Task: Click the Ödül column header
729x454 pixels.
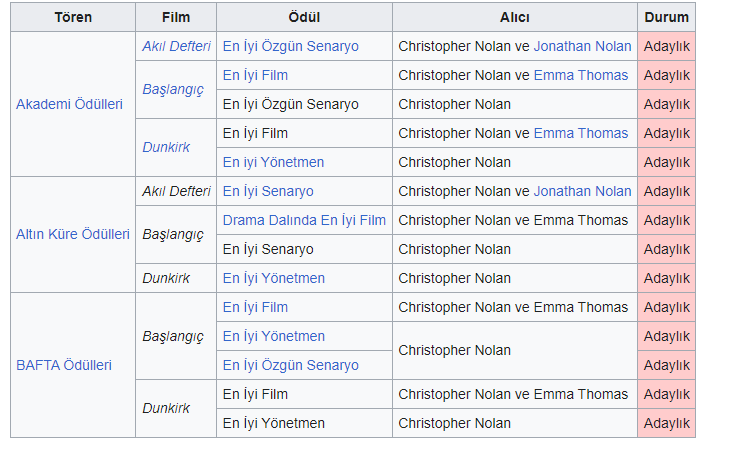Action: click(304, 18)
